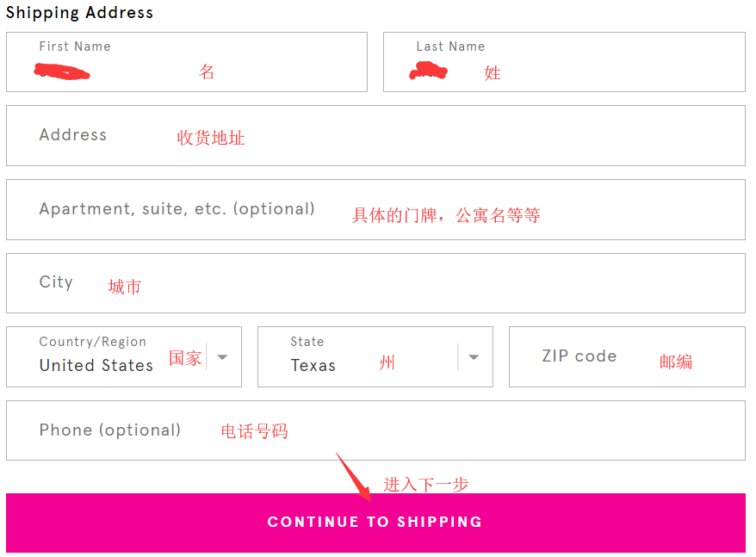This screenshot has width=756, height=557.
Task: Click the red scribble over first name
Action: point(63,71)
